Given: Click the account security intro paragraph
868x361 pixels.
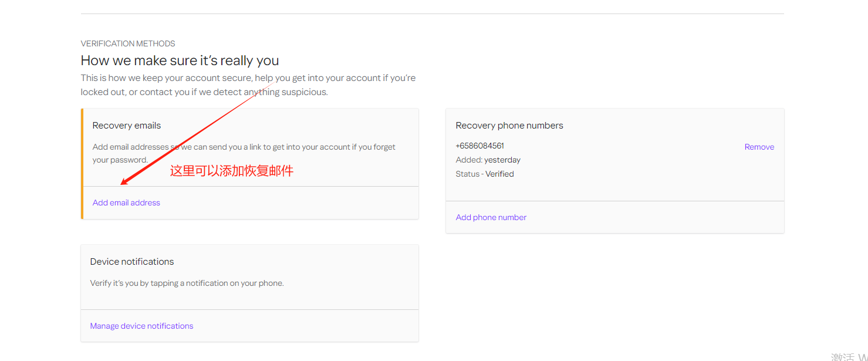Looking at the screenshot, I should point(248,85).
